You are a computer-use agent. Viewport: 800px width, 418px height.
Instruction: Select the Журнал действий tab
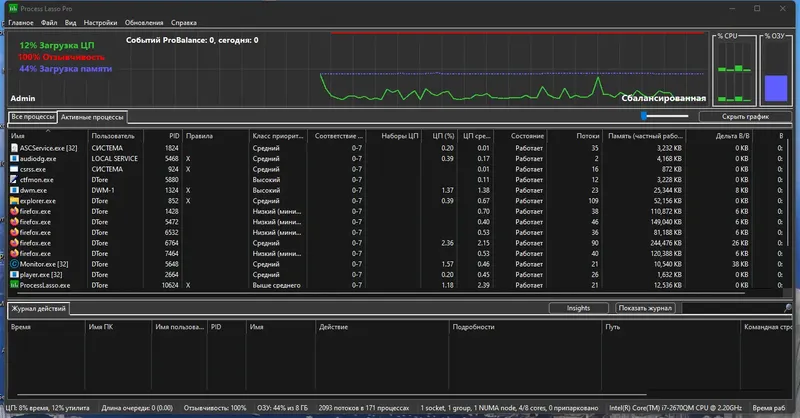[38, 308]
